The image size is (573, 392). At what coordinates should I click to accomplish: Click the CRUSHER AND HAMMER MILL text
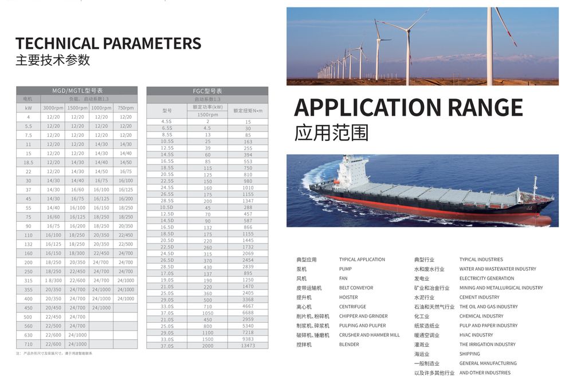[x=369, y=335]
